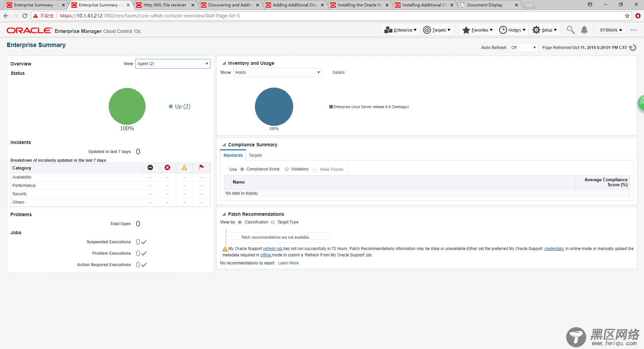This screenshot has width=644, height=349.
Task: Switch to Discovering and Adding browser tab
Action: tap(230, 5)
